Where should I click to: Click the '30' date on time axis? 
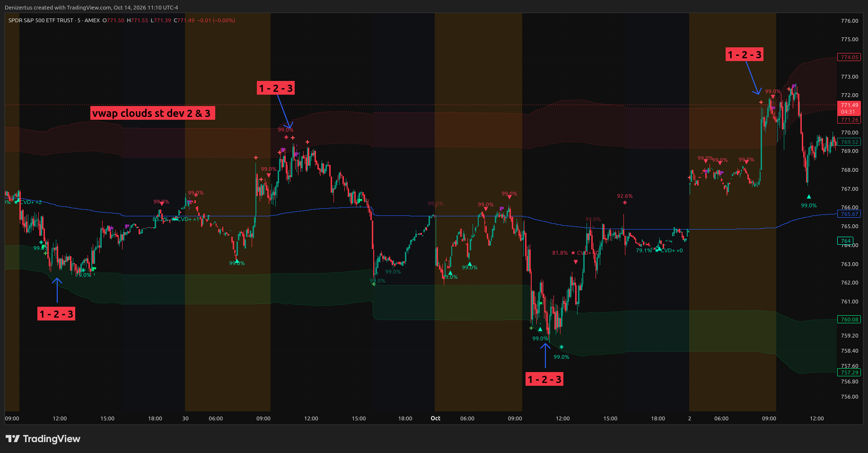click(185, 418)
